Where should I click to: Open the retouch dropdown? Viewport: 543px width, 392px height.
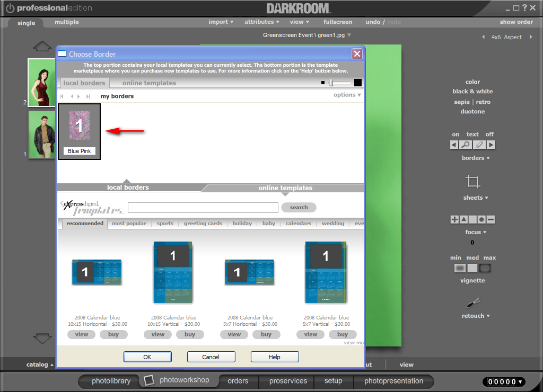click(476, 316)
